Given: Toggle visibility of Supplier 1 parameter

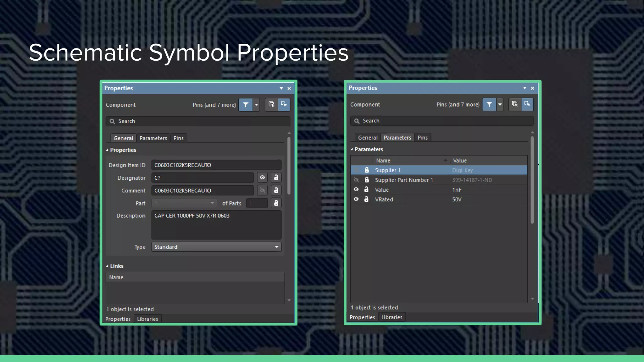Looking at the screenshot, I should tap(356, 170).
